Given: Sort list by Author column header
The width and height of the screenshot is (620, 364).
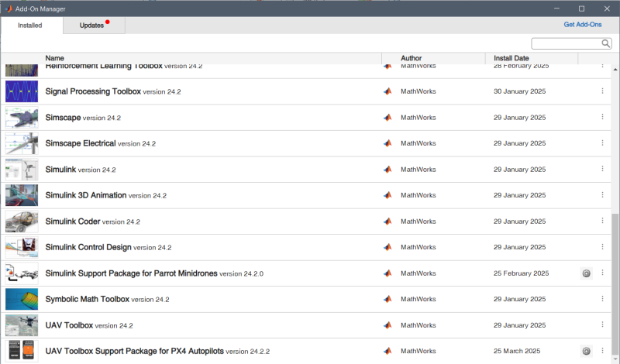Looking at the screenshot, I should point(412,58).
